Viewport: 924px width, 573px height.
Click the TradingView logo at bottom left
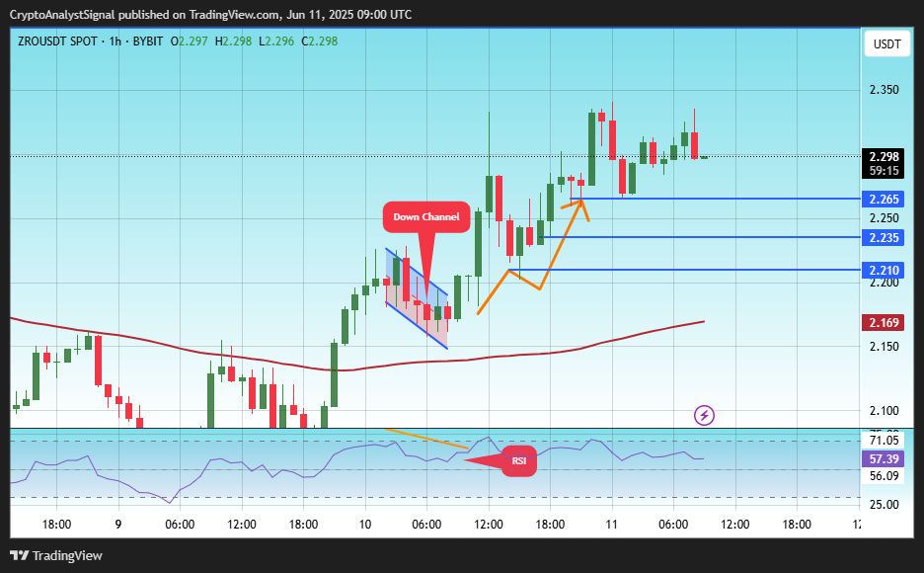click(x=56, y=555)
